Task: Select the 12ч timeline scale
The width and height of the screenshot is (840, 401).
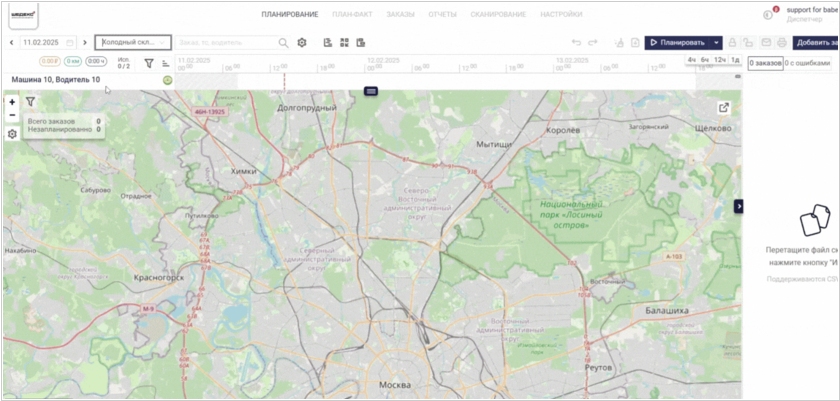Action: click(720, 60)
